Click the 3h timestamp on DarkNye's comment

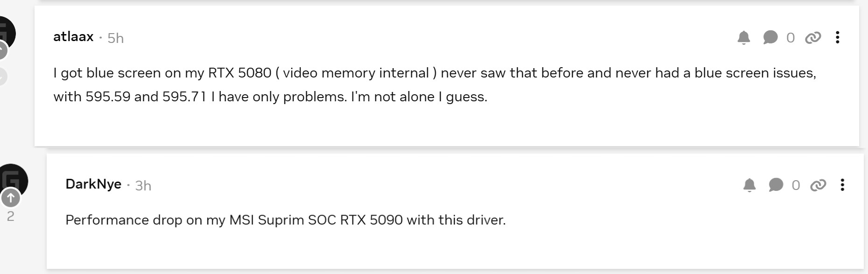click(143, 186)
